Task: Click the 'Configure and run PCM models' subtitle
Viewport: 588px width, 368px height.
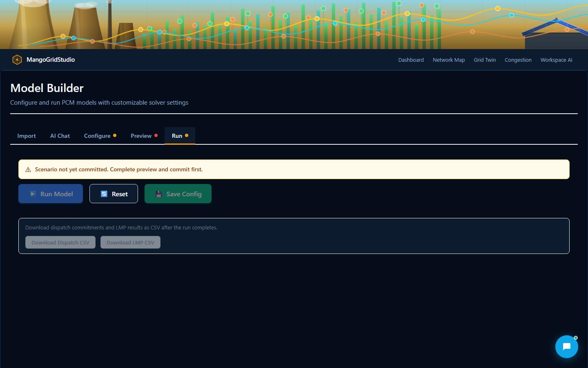Action: pyautogui.click(x=99, y=103)
